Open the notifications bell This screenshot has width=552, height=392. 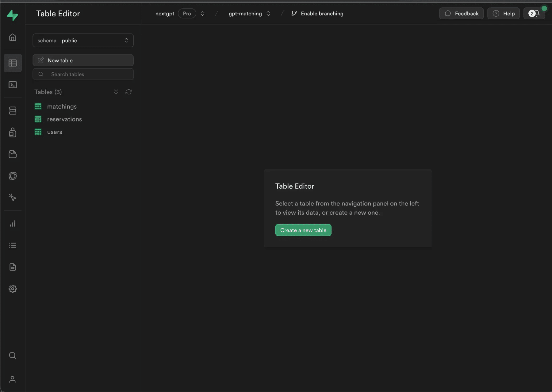point(534,13)
